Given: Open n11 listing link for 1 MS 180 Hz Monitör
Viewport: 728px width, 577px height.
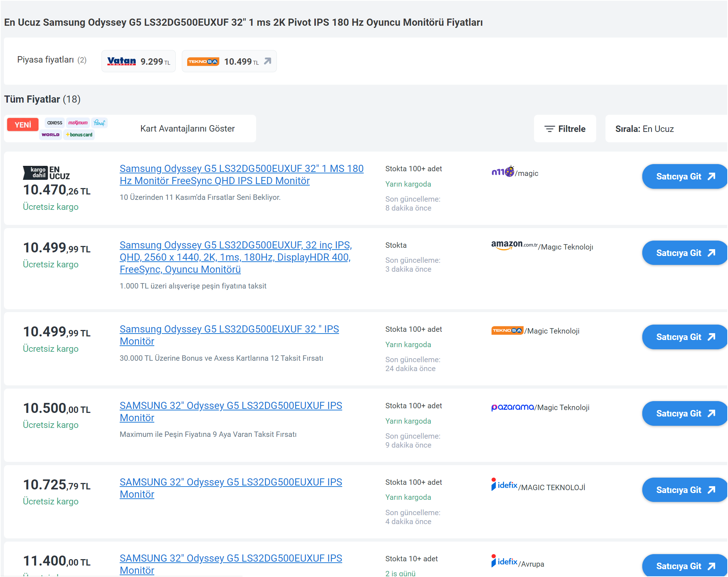Looking at the screenshot, I should coord(241,174).
